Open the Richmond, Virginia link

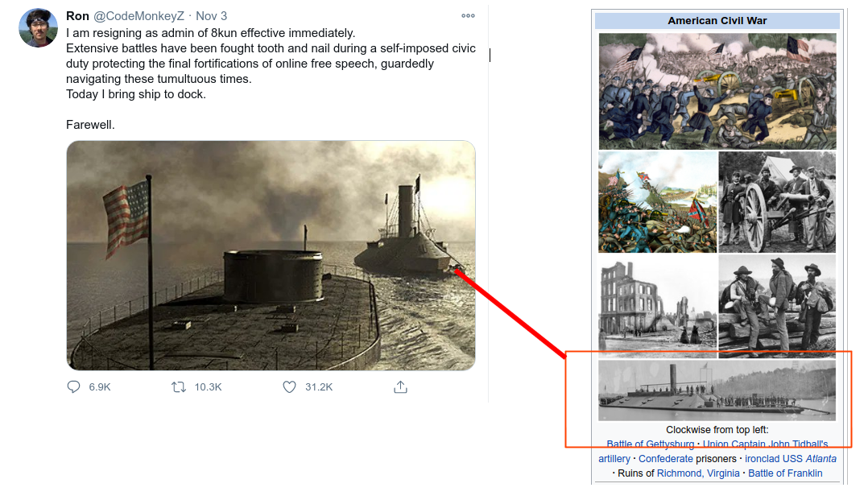point(698,473)
